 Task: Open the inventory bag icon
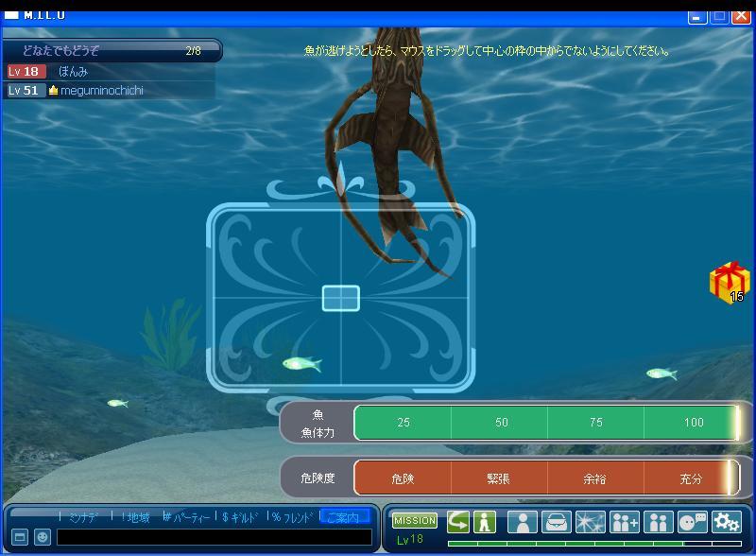[556, 521]
